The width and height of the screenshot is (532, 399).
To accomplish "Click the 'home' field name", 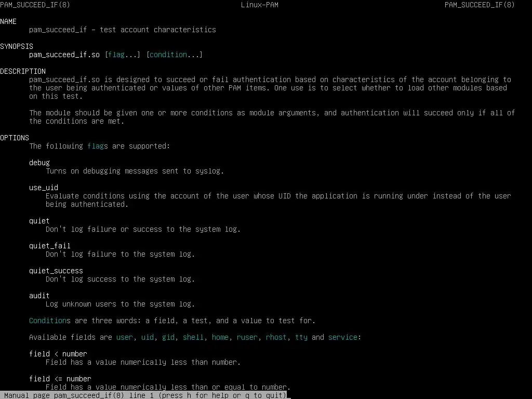I will tap(220, 337).
